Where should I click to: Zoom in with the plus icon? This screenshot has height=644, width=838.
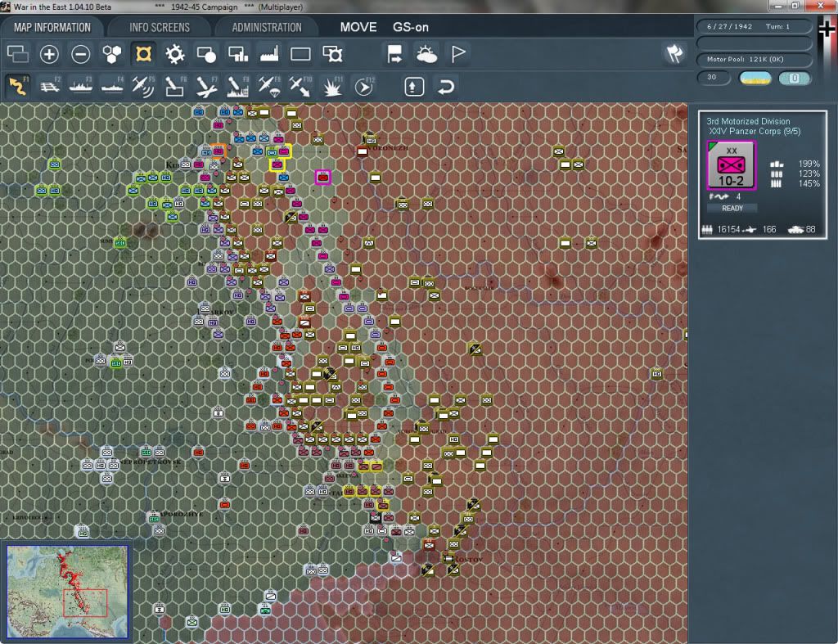49,54
